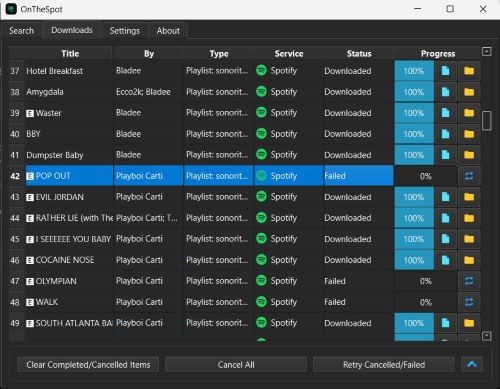Open the About tab
Viewport: 500px width, 389px height.
click(168, 31)
